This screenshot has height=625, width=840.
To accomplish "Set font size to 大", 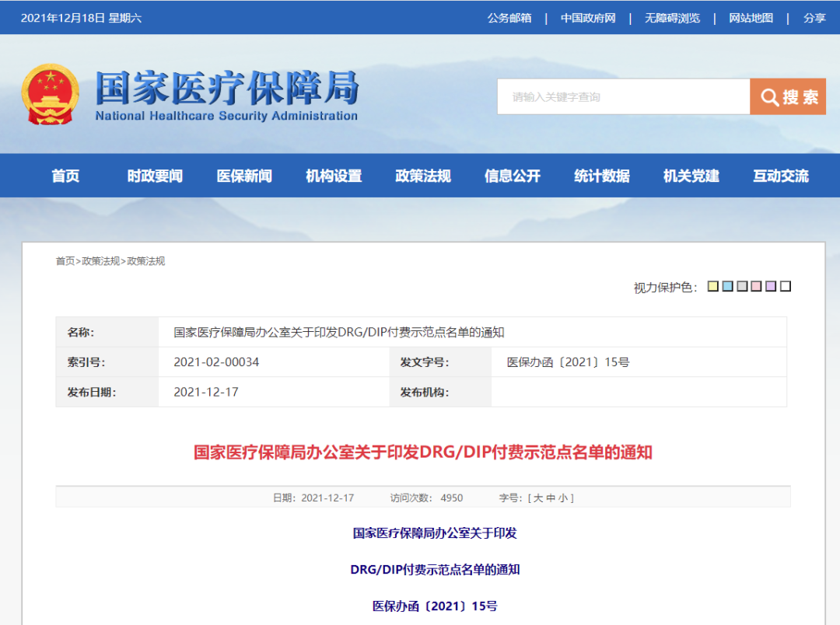I will [538, 498].
